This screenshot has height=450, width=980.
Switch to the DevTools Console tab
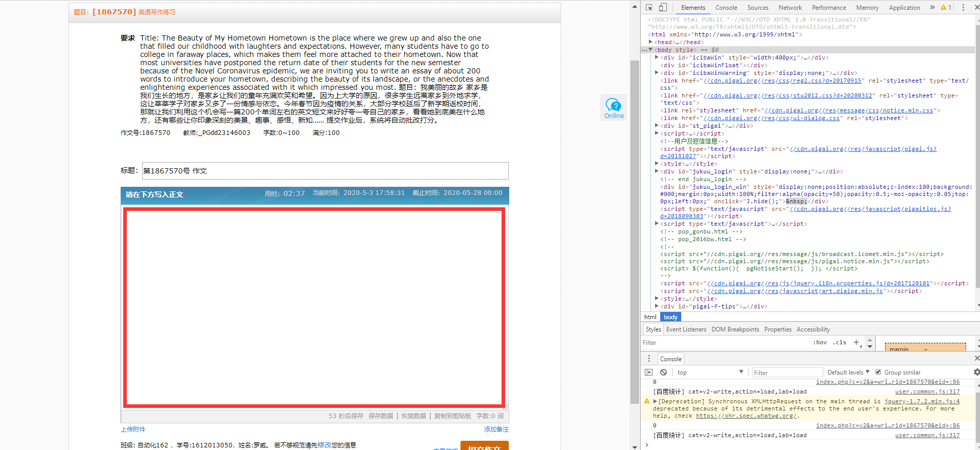(x=726, y=8)
